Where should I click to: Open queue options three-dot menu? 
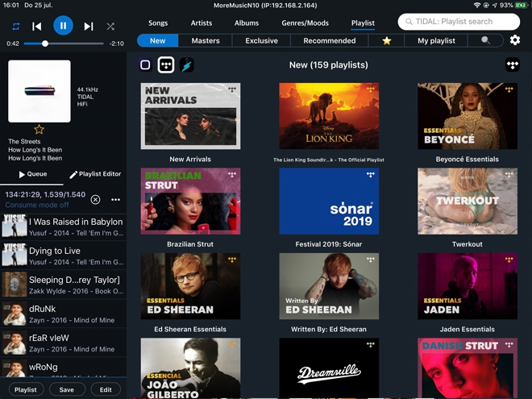[115, 200]
